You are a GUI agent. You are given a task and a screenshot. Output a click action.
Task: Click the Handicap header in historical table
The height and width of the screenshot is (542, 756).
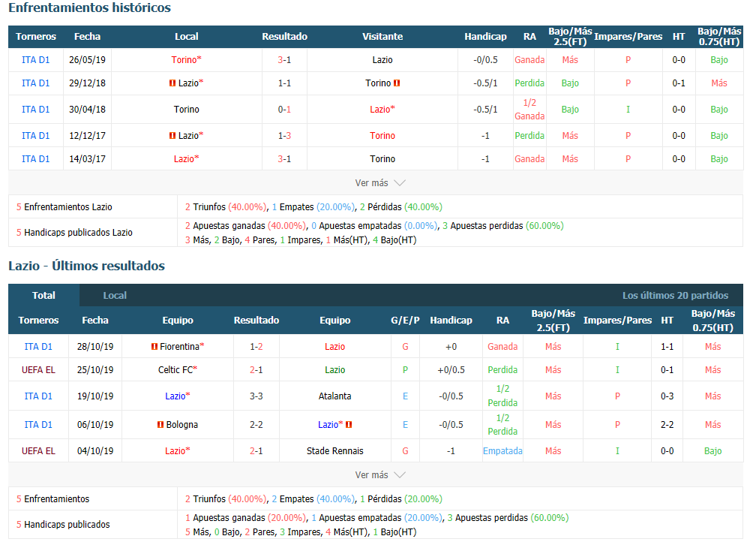(485, 37)
